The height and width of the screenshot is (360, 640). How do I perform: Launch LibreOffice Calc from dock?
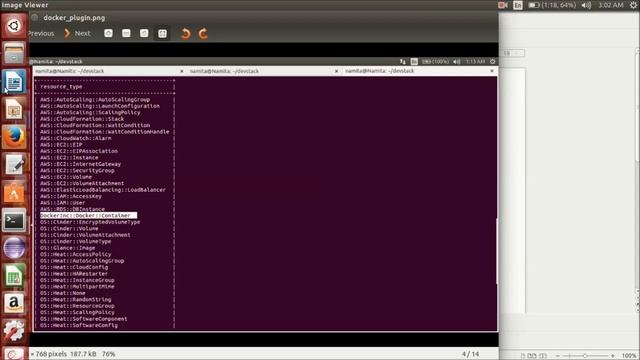tap(14, 276)
